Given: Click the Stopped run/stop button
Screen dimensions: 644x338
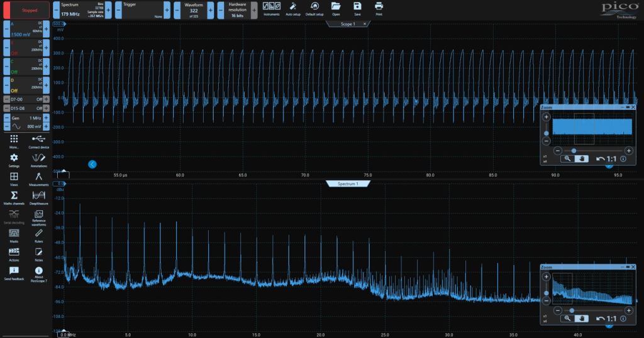Looking at the screenshot, I should click(26, 10).
